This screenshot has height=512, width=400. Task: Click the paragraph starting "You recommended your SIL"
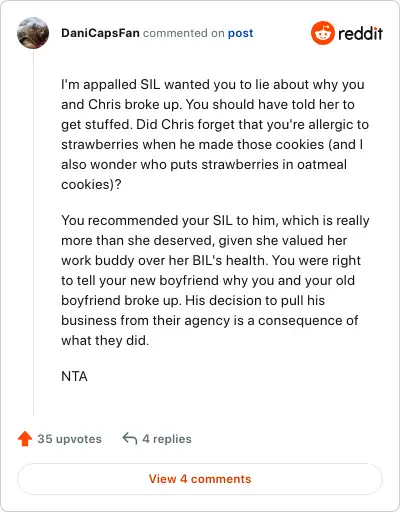click(x=215, y=280)
